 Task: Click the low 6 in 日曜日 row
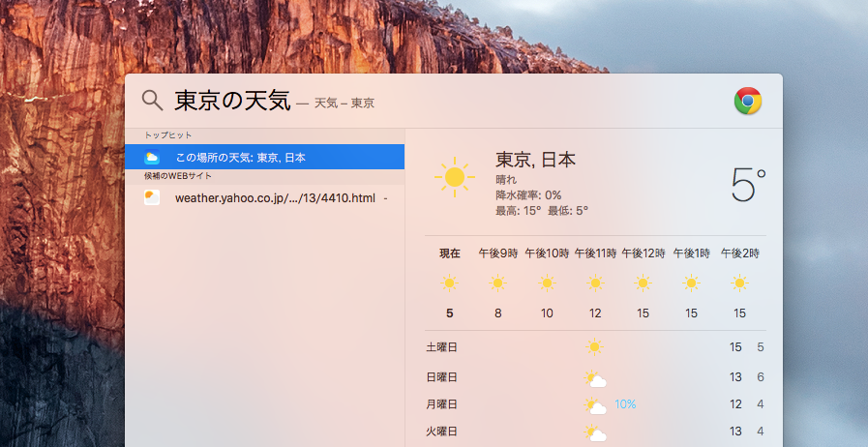tap(761, 377)
